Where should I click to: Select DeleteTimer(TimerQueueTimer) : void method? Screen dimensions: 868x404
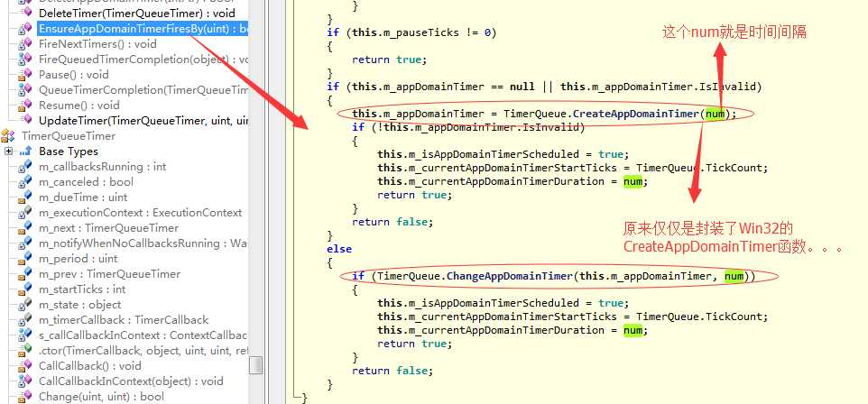[x=137, y=13]
